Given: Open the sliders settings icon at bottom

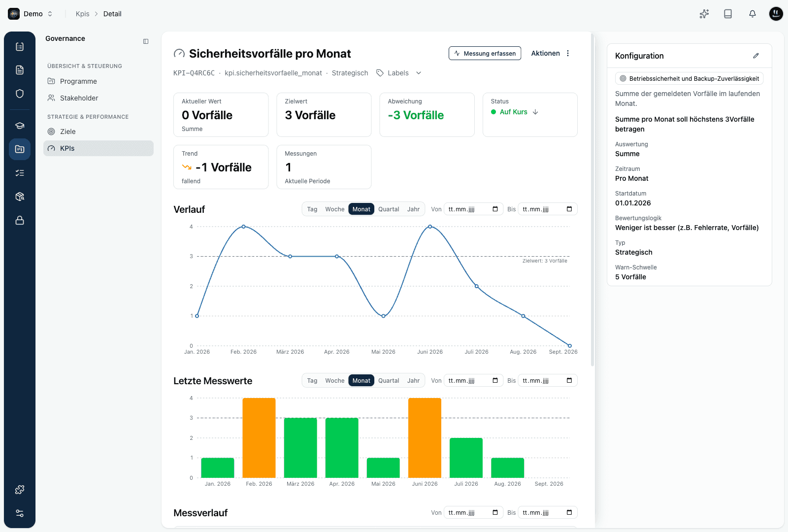Looking at the screenshot, I should [x=20, y=513].
